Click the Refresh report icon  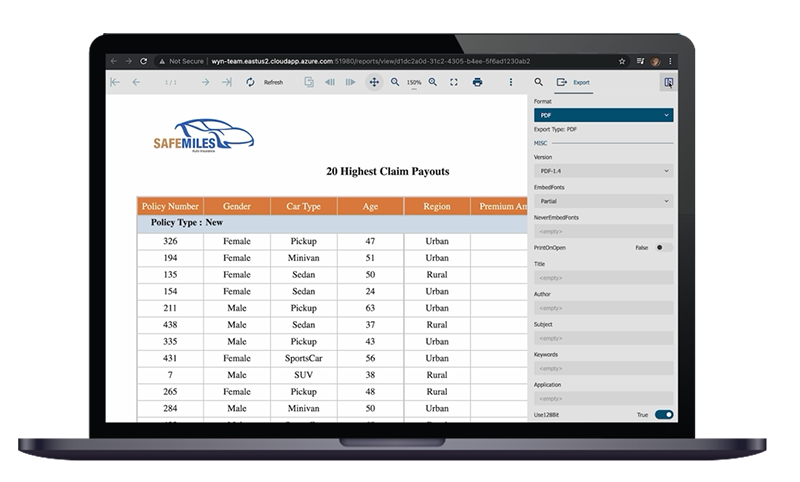click(x=250, y=82)
